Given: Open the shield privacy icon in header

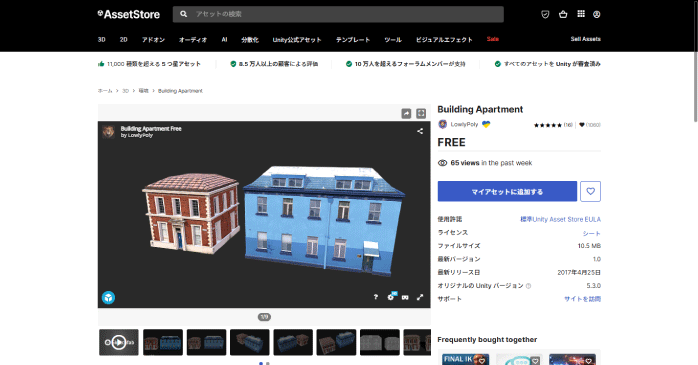Looking at the screenshot, I should 545,14.
